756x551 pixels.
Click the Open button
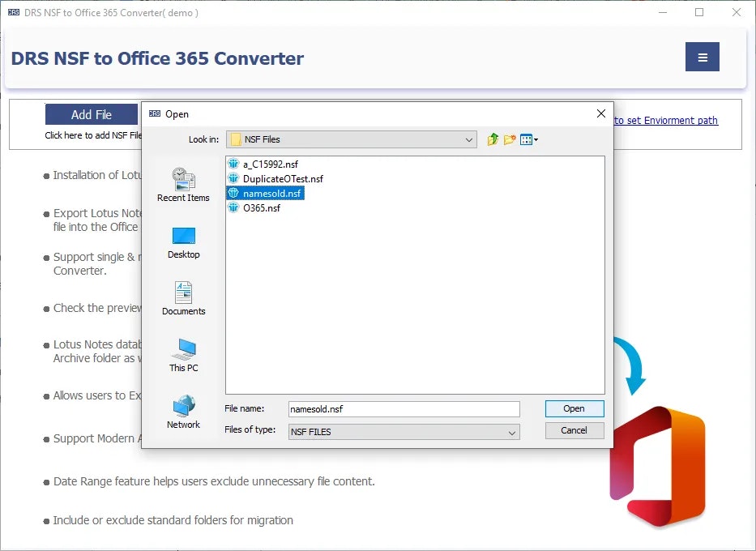[x=574, y=408]
